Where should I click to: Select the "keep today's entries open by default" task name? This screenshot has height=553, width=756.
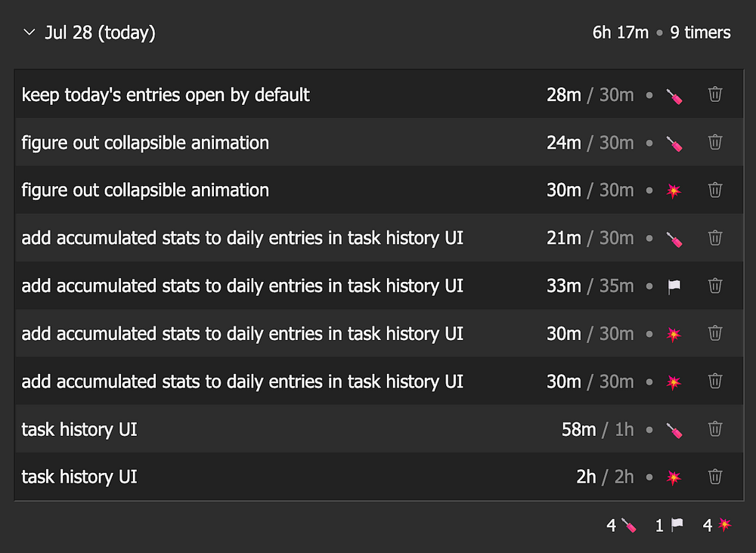tap(166, 94)
